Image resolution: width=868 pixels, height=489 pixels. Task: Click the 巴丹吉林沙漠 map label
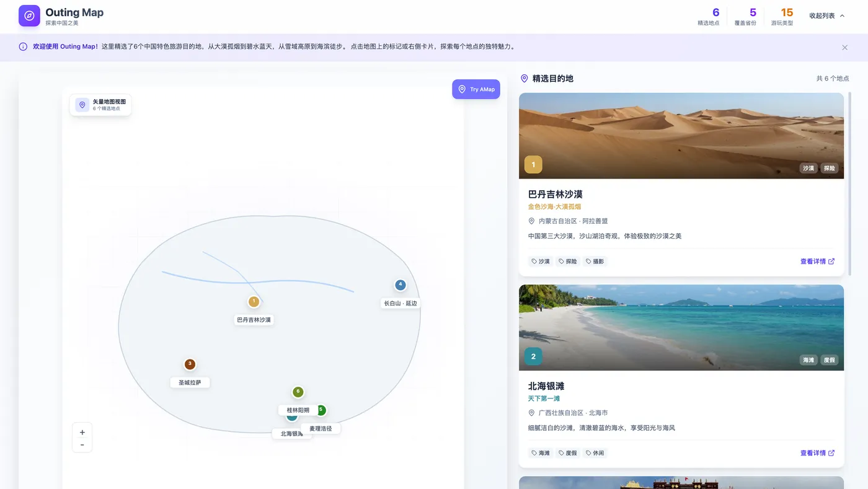(254, 320)
